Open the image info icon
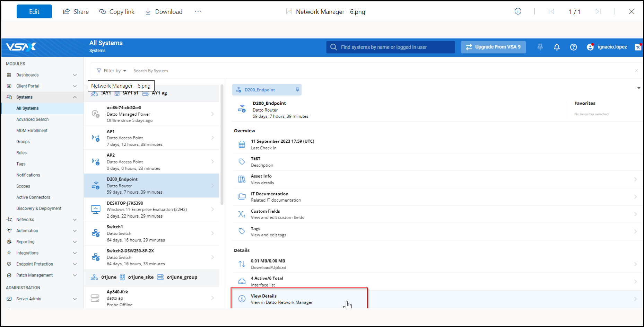Screen dimensions: 644x327 tap(518, 11)
